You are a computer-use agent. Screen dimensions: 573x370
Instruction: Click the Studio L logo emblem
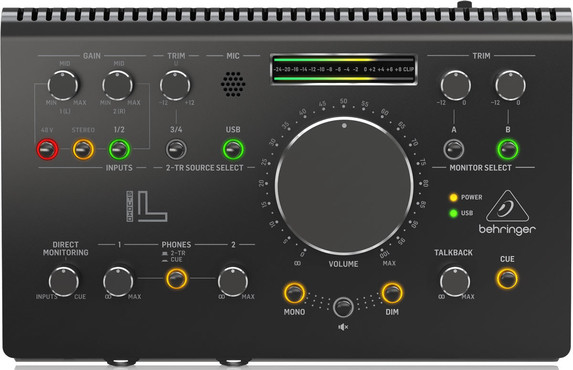point(147,206)
